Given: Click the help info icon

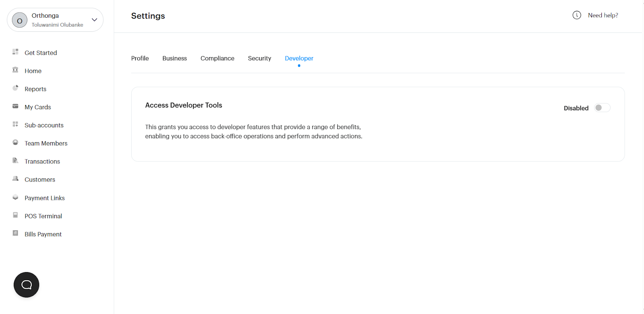Looking at the screenshot, I should (x=577, y=15).
